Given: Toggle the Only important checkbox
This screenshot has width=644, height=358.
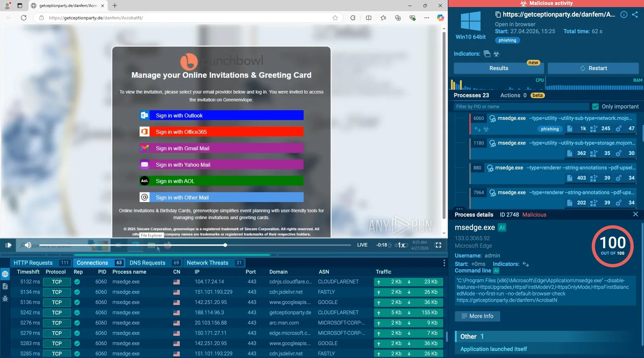Looking at the screenshot, I should [x=595, y=107].
